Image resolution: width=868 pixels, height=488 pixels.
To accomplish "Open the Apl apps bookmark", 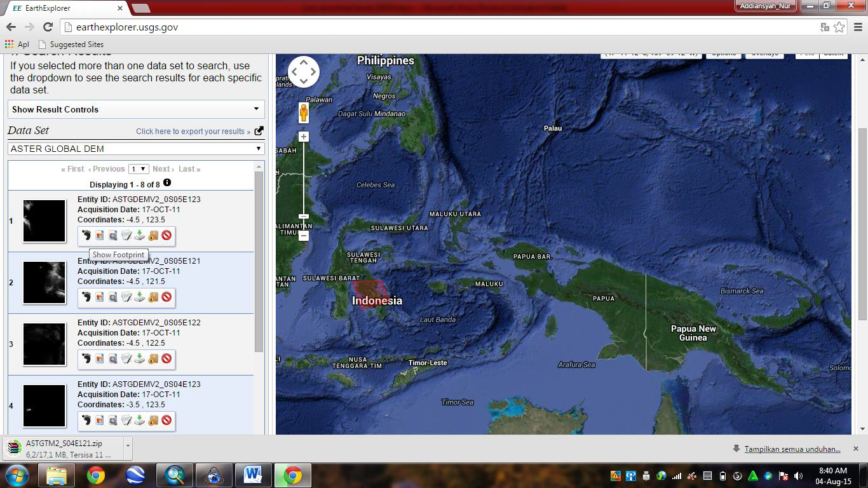I will pos(17,44).
